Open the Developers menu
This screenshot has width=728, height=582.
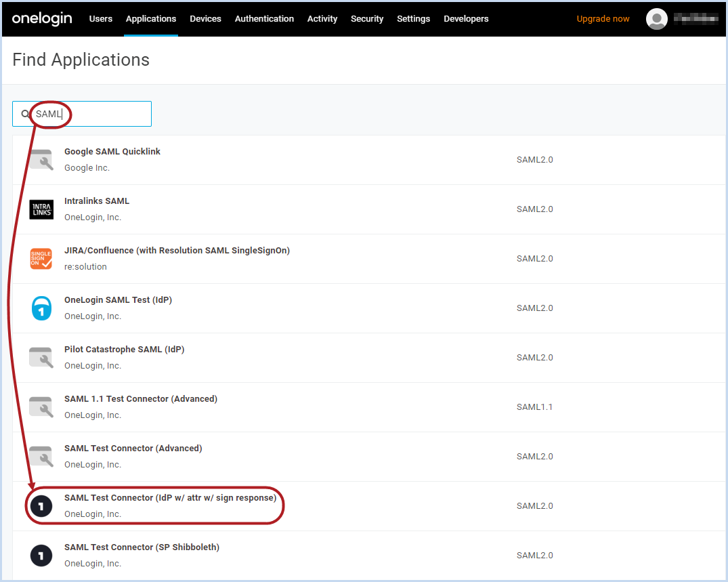(466, 18)
